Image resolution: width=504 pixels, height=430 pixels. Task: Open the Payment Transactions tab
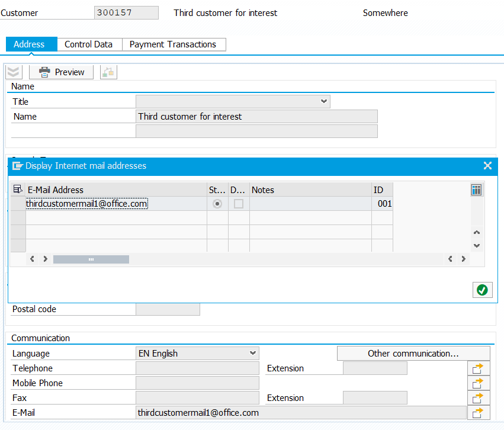pos(174,44)
